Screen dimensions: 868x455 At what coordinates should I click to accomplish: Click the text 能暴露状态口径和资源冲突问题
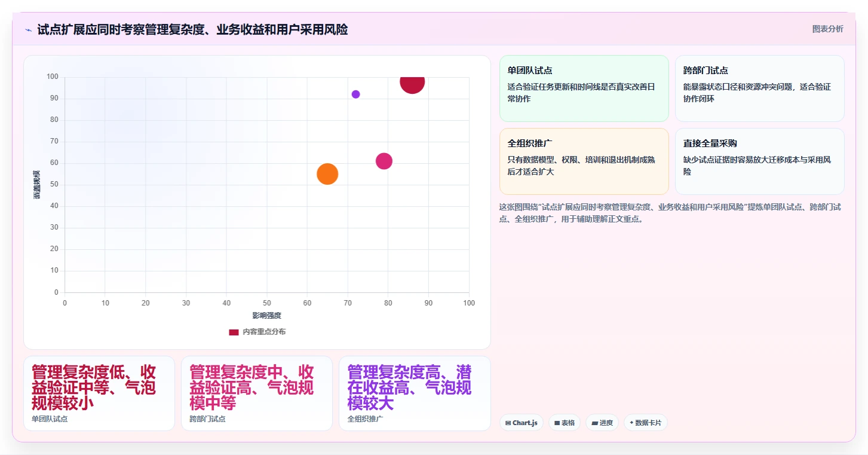tap(757, 93)
